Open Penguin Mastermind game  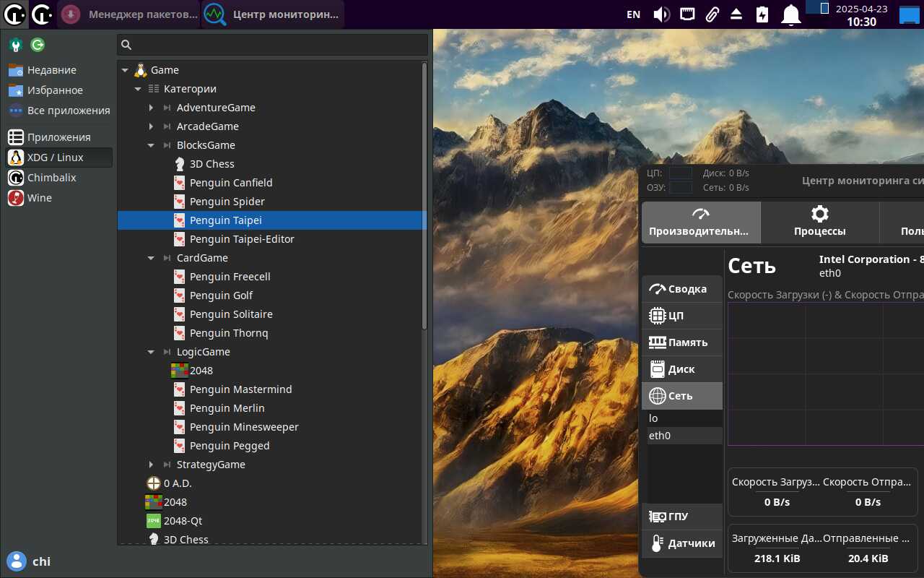240,389
